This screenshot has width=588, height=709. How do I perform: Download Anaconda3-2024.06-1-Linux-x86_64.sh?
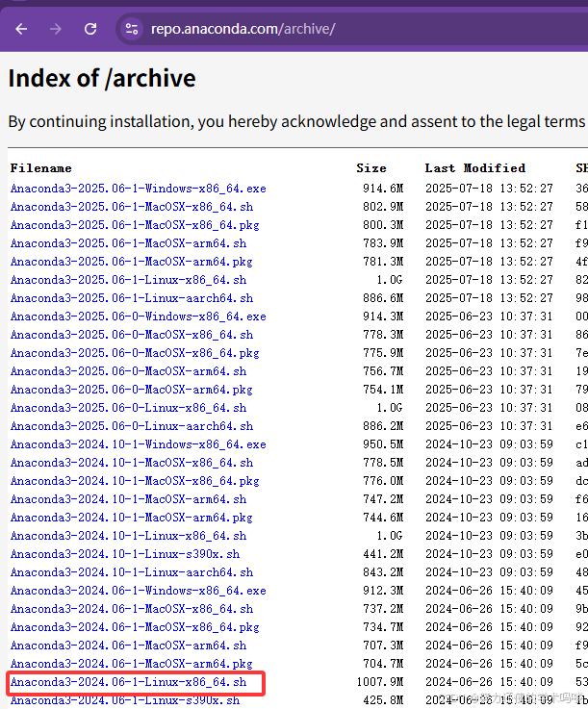pos(128,682)
